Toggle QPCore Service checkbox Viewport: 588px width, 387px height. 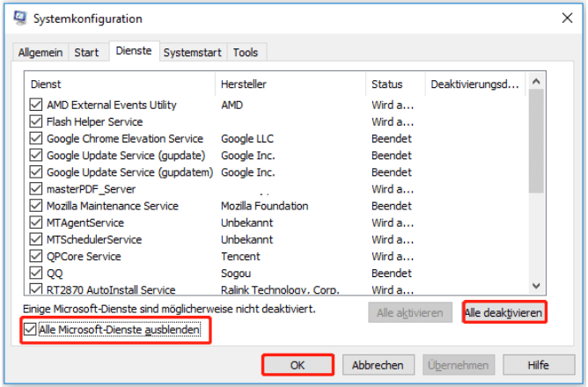[36, 256]
